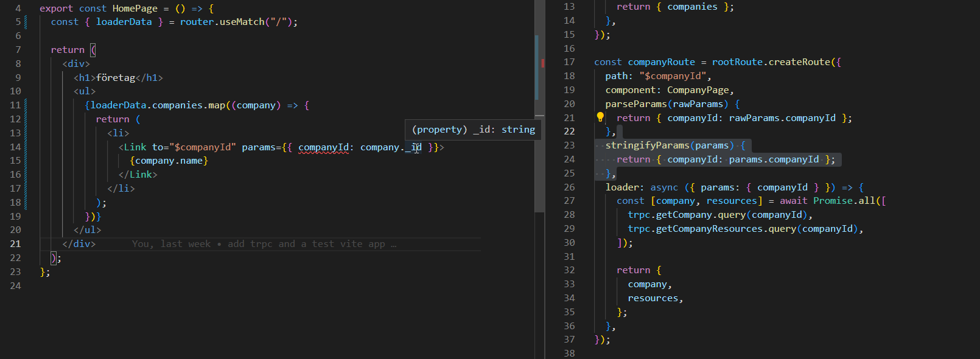The height and width of the screenshot is (359, 980).
Task: Click line number 21 in the left gutter
Action: point(15,244)
